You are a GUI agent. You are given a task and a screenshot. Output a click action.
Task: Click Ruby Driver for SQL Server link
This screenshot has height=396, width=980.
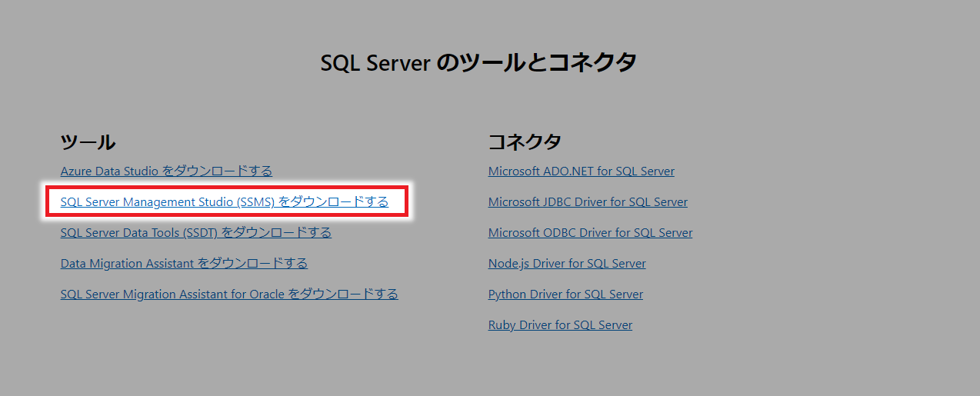pos(560,324)
